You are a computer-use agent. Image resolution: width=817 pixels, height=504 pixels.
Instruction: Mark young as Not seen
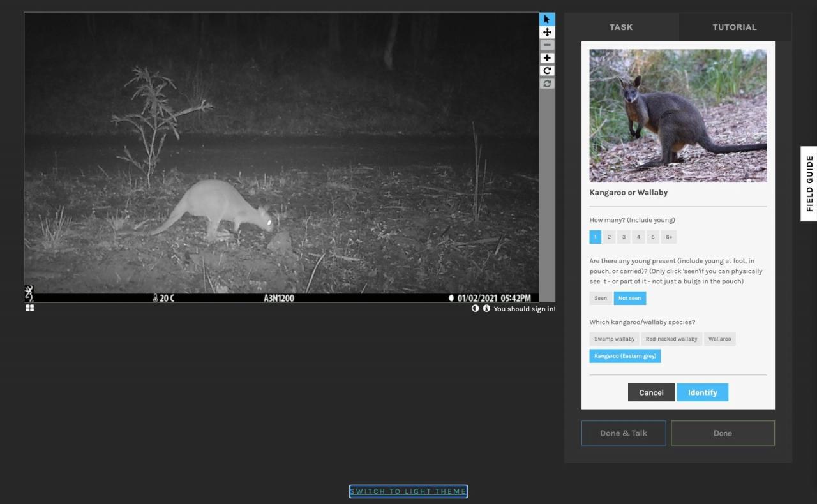tap(630, 298)
